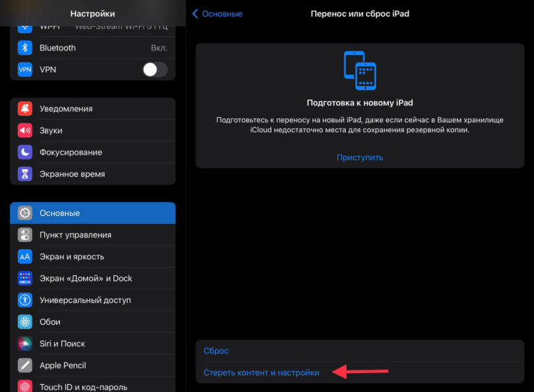This screenshot has height=392, width=534.
Task: Select the Основные settings row
Action: click(92, 213)
